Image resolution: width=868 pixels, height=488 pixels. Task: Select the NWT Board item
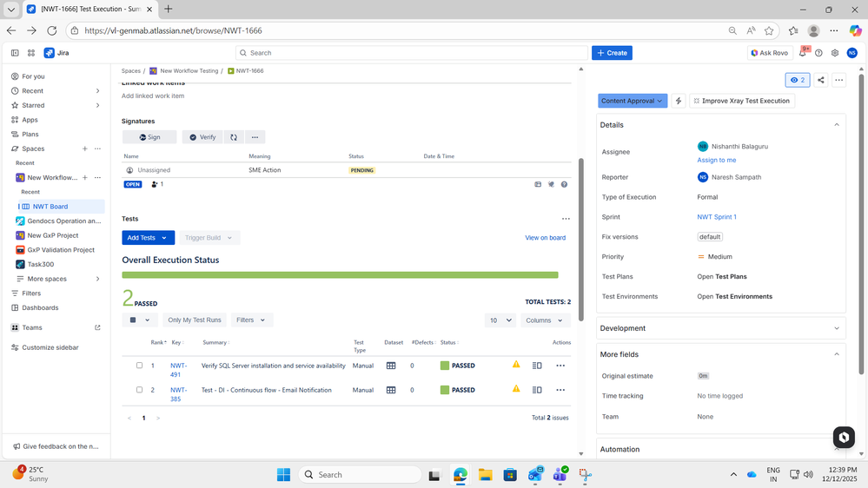coord(61,207)
